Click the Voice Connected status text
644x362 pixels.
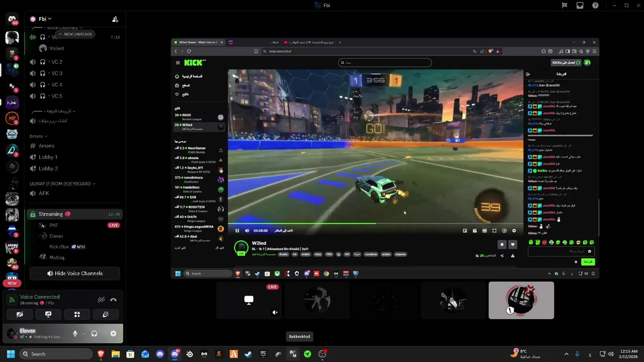coord(39,297)
